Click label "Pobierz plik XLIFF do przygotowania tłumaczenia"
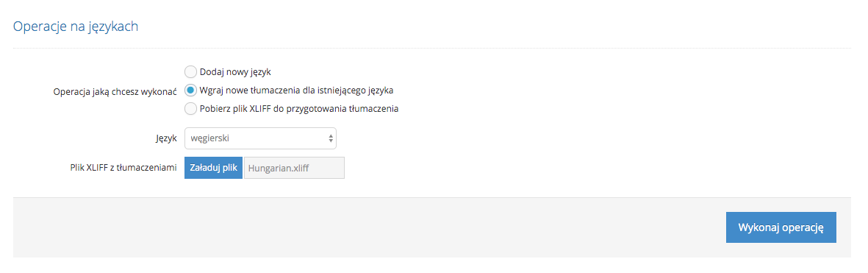The height and width of the screenshot is (273, 868). tap(299, 108)
